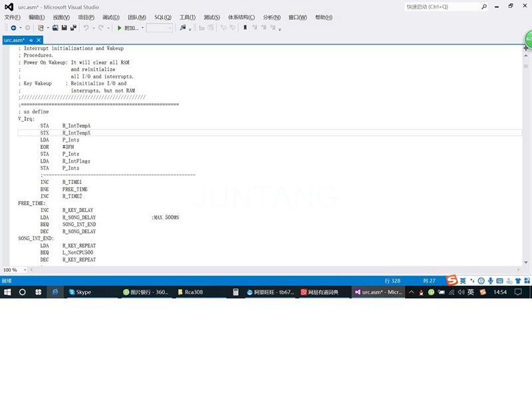Viewport: 532px width, 394px height.
Task: Save urc.asm with the single-disk icon
Action: point(64,28)
